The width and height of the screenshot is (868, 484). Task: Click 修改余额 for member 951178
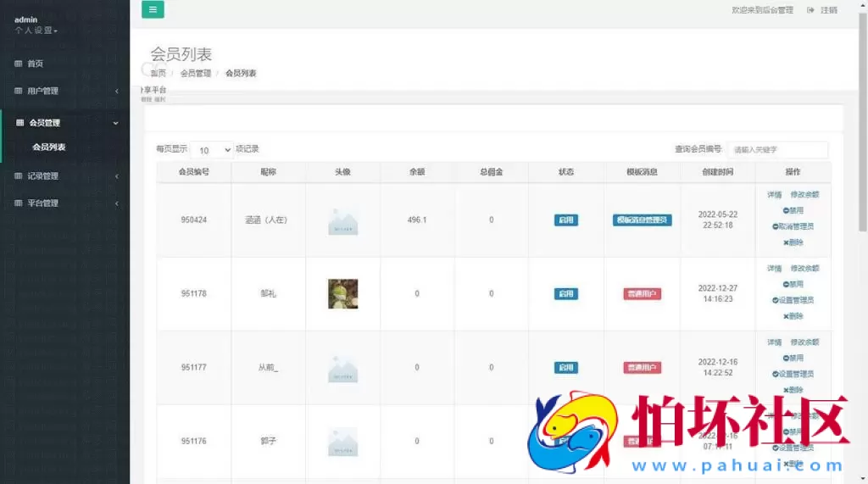pyautogui.click(x=805, y=269)
